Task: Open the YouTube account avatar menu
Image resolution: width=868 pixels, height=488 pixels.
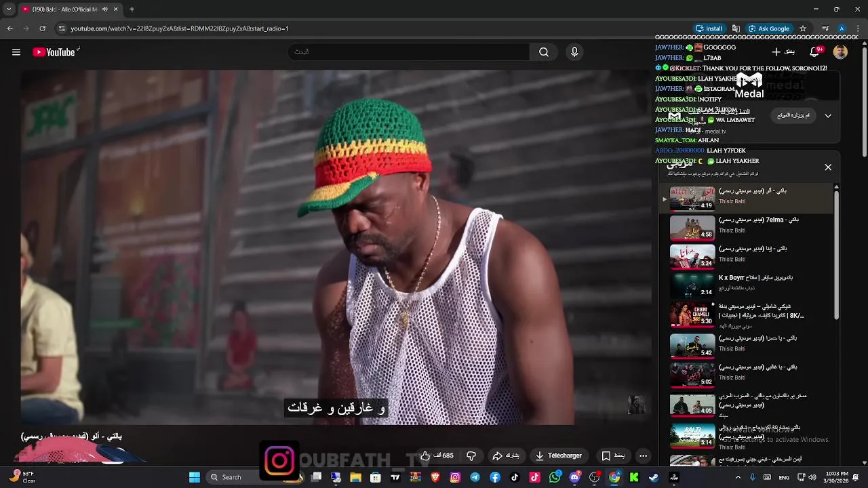Action: pos(840,52)
